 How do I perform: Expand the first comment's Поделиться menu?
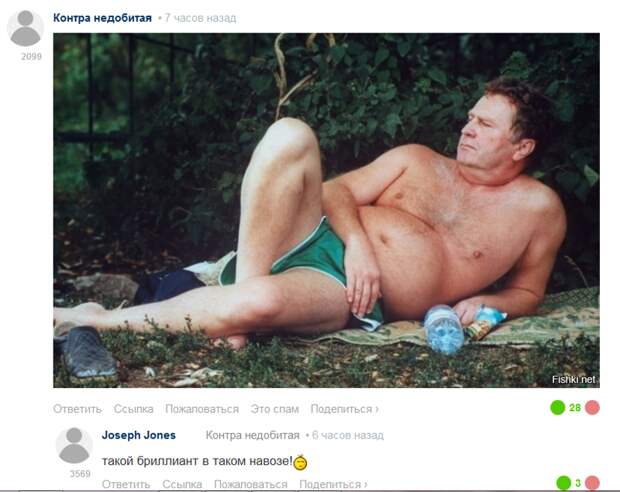(x=344, y=409)
